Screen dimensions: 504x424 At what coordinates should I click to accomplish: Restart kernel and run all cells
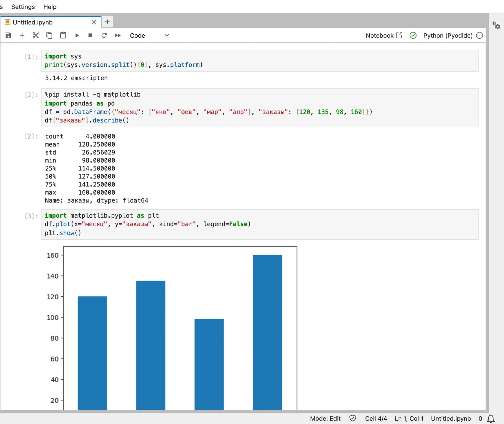coord(118,35)
